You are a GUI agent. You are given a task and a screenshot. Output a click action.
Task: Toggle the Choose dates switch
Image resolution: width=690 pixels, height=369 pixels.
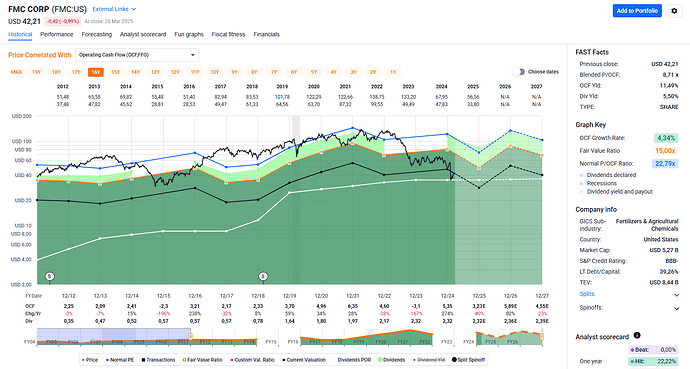tap(519, 72)
